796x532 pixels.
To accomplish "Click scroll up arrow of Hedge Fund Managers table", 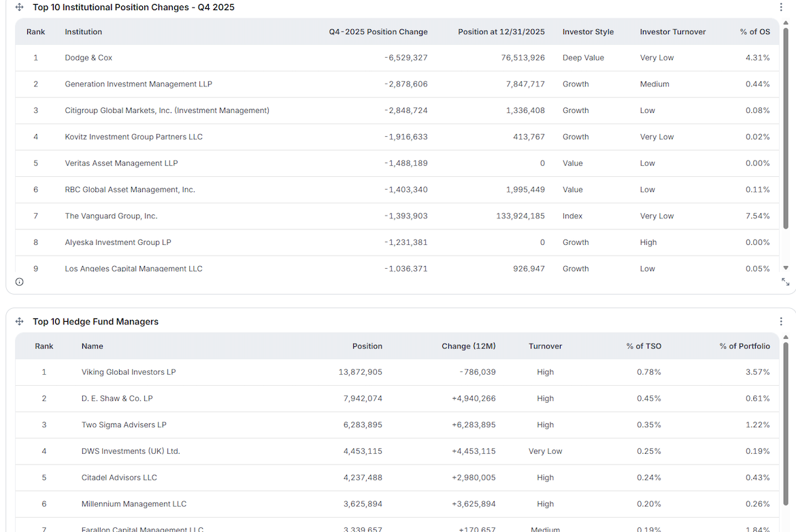I will (786, 337).
